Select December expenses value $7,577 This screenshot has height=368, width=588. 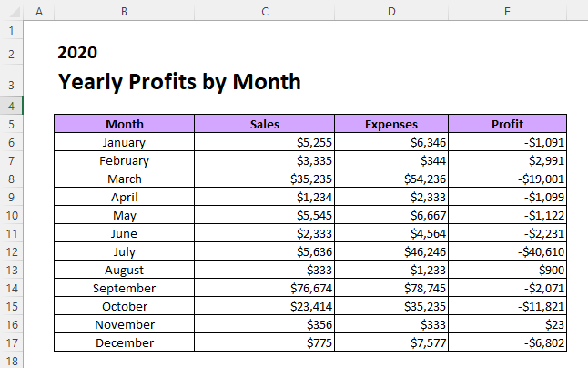tap(391, 342)
